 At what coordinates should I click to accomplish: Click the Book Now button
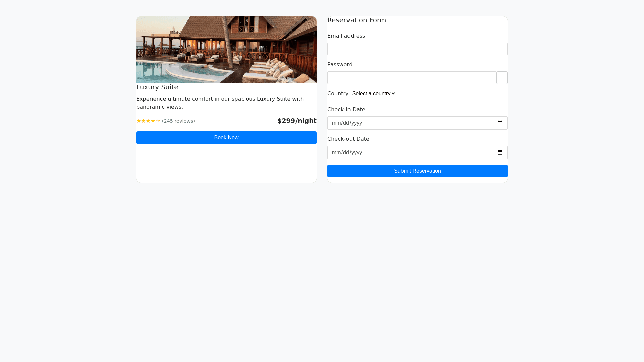coord(226,138)
